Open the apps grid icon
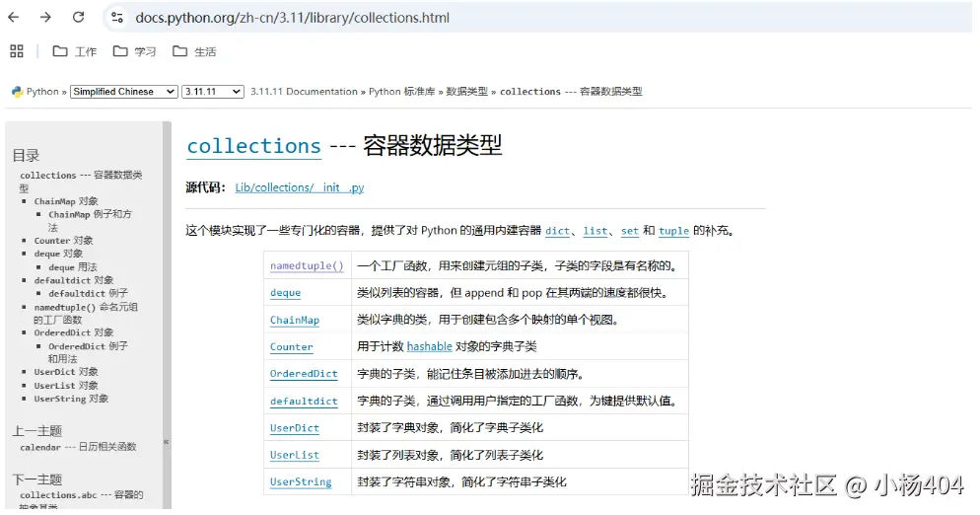980x515 pixels. point(17,51)
